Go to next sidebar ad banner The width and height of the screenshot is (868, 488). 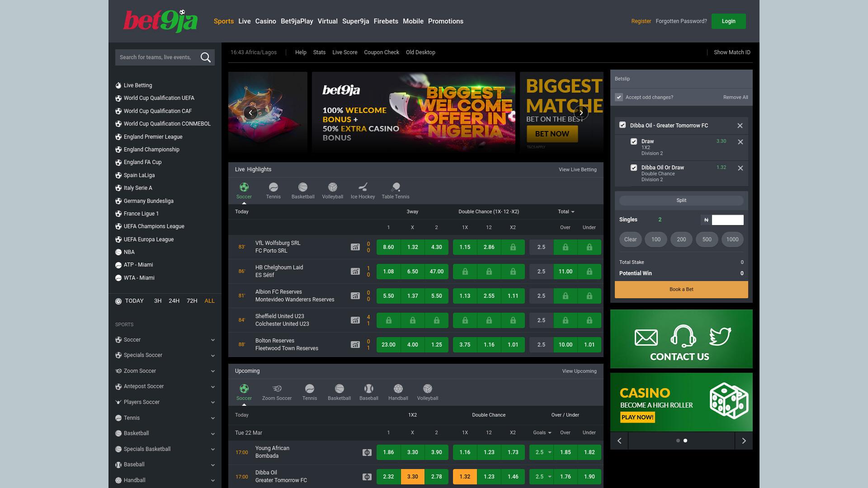(x=744, y=441)
